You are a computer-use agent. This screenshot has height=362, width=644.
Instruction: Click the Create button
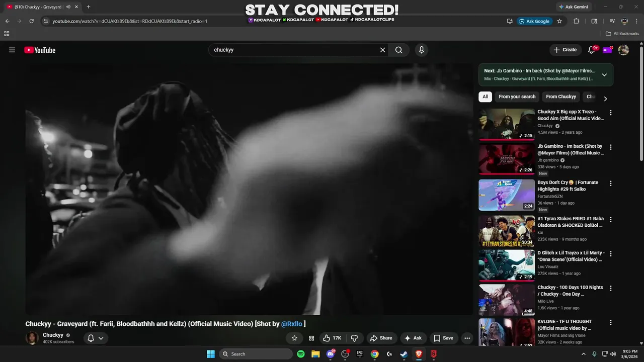[x=566, y=50]
